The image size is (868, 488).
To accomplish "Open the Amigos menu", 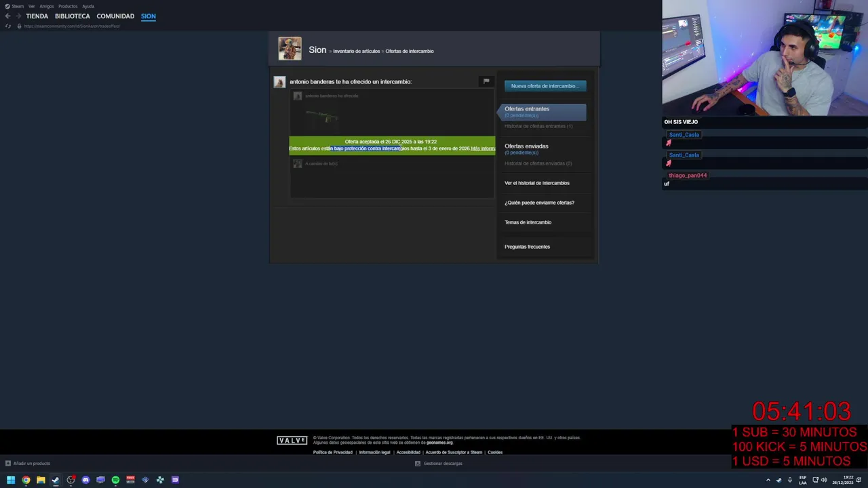I will [x=46, y=6].
